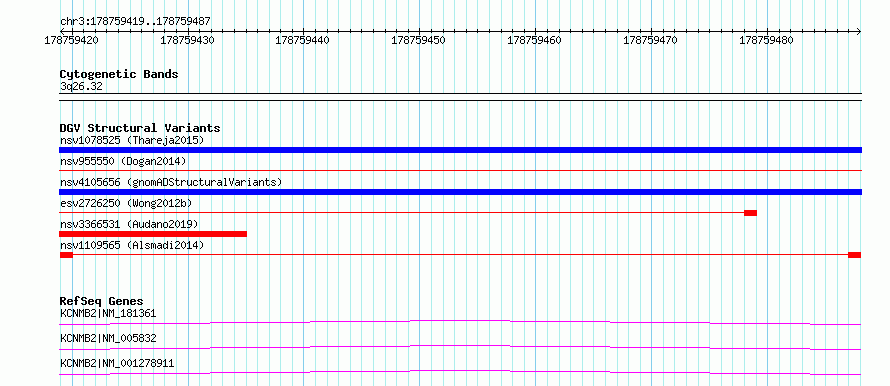Open nsv4105656 gnomADStructuralVariants entry
890x386 pixels.
(171, 182)
